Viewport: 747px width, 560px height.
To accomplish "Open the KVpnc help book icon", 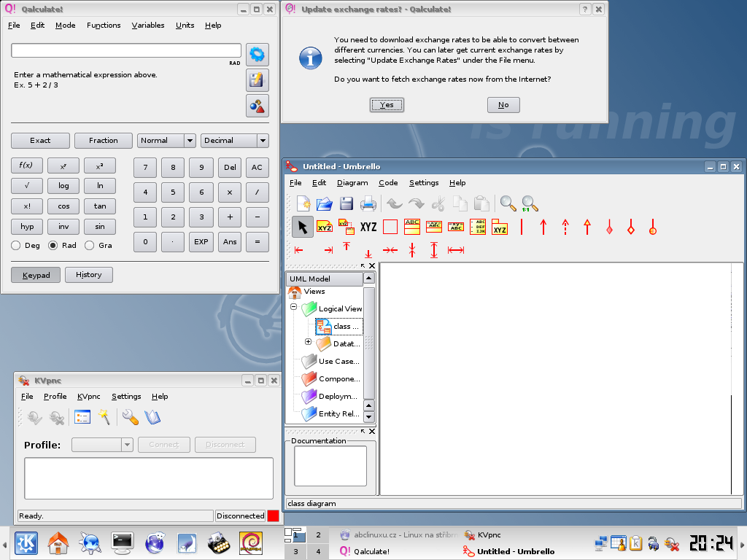I will coord(152,418).
